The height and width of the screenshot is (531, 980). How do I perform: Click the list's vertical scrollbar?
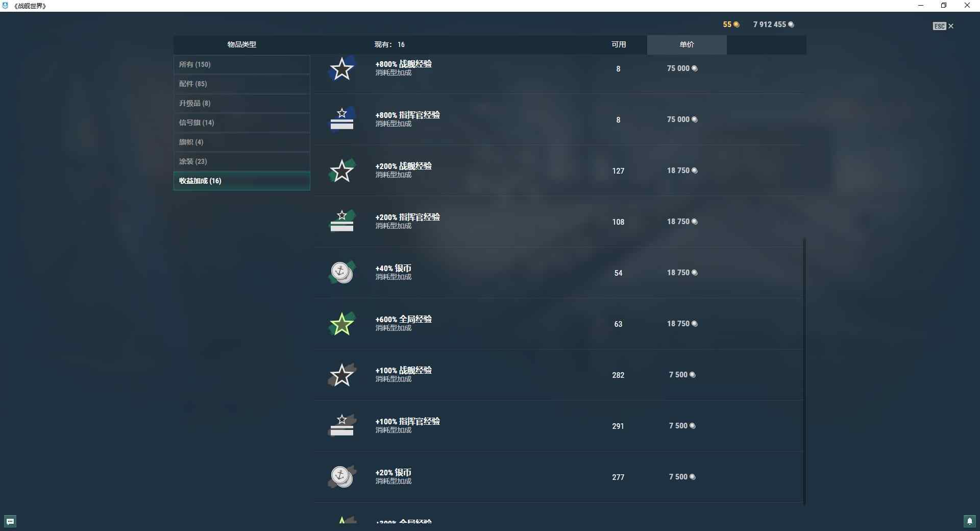coord(804,371)
